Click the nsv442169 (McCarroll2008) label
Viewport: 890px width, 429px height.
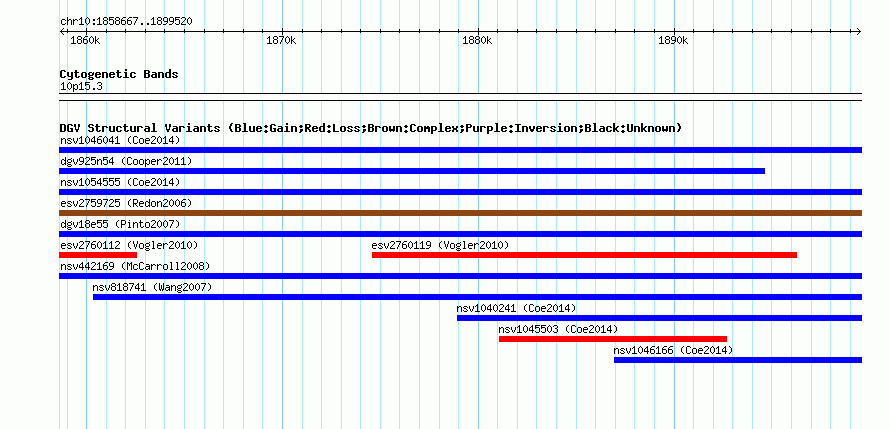tap(135, 266)
